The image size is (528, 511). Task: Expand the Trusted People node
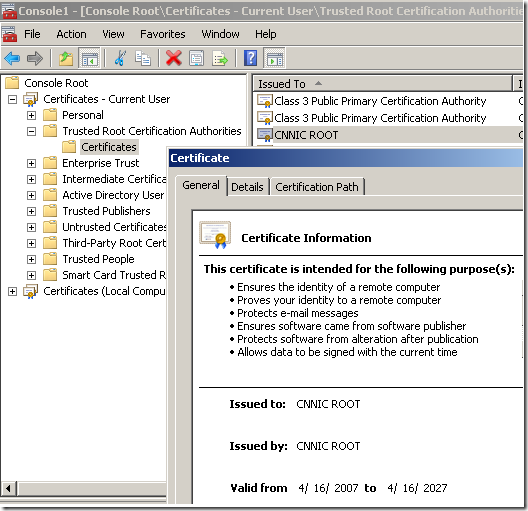[31, 260]
